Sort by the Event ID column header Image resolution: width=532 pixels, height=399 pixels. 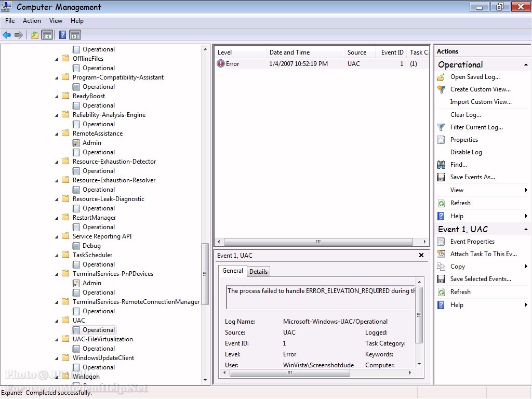click(392, 52)
